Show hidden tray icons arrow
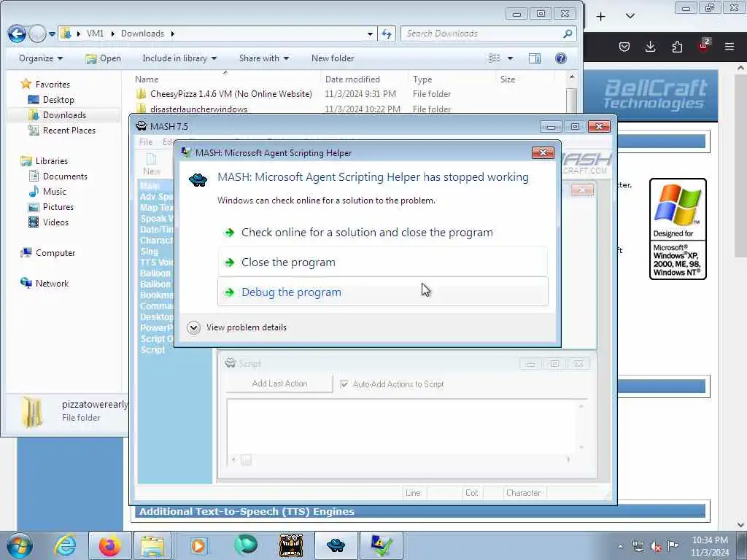 tap(620, 547)
